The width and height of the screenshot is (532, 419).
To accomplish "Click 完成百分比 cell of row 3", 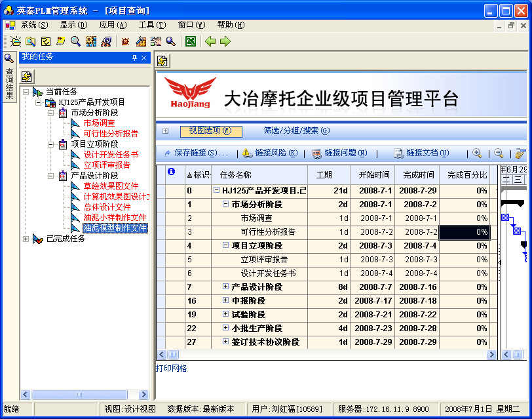I will pos(465,232).
